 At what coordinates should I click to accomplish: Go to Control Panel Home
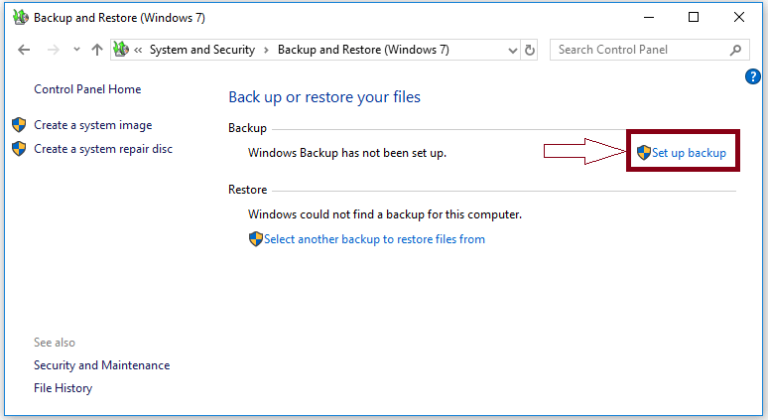87,89
